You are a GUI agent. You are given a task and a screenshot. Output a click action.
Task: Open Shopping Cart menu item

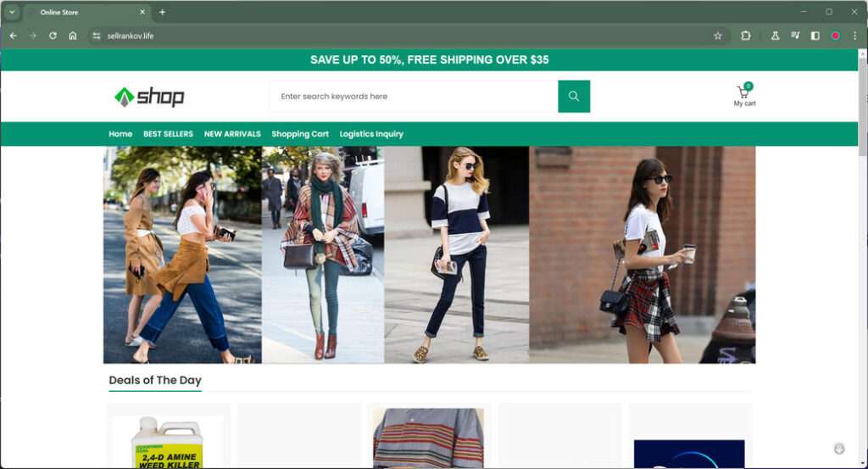click(300, 134)
